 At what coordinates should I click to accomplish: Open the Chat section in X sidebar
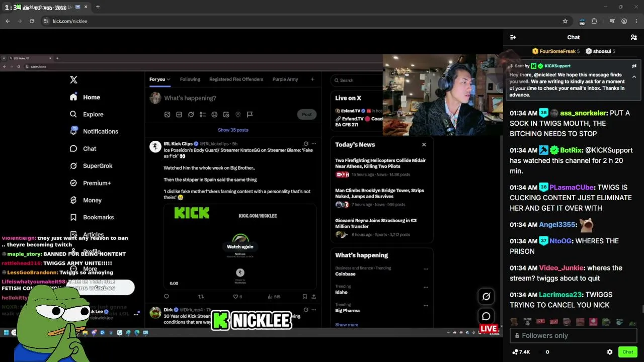pos(83,148)
